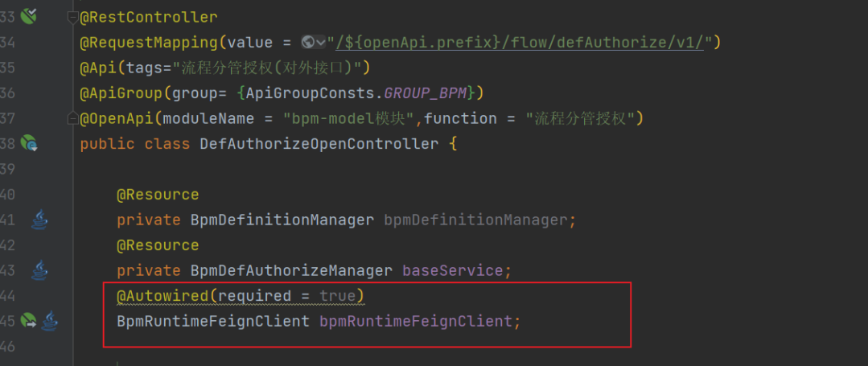
Task: Click the BpmRuntimeFeignClient type name
Action: [x=213, y=322]
